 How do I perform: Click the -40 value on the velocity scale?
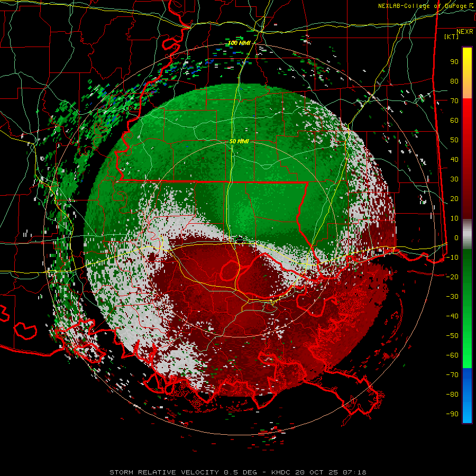(452, 316)
